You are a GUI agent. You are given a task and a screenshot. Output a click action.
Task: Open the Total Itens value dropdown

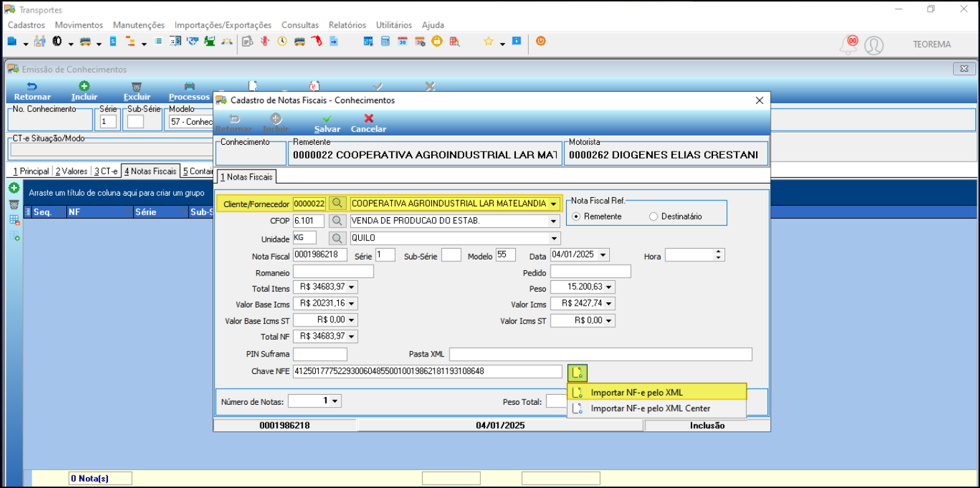click(351, 288)
